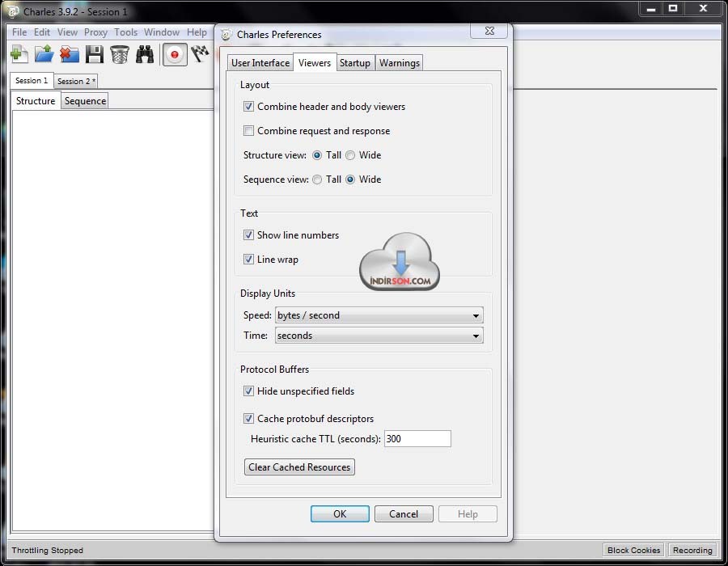Click Block Cookies in status bar
728x566 pixels.
[x=633, y=550]
